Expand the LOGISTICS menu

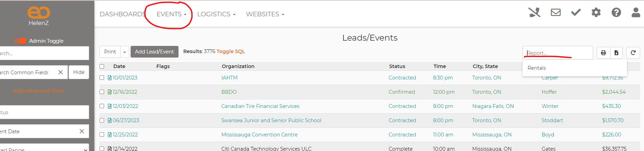coord(216,14)
